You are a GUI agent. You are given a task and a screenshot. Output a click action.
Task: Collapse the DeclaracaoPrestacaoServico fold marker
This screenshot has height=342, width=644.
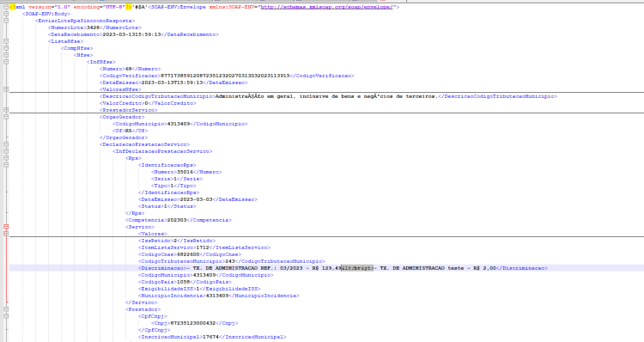click(x=6, y=144)
